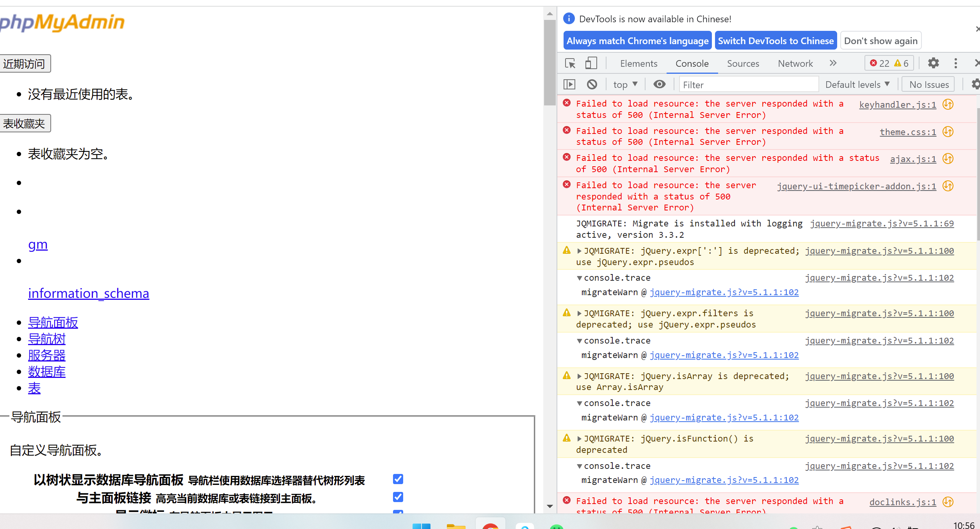Image resolution: width=980 pixels, height=529 pixels.
Task: Collapse the console.trace under the jQuery.isArray warning
Action: click(x=580, y=403)
